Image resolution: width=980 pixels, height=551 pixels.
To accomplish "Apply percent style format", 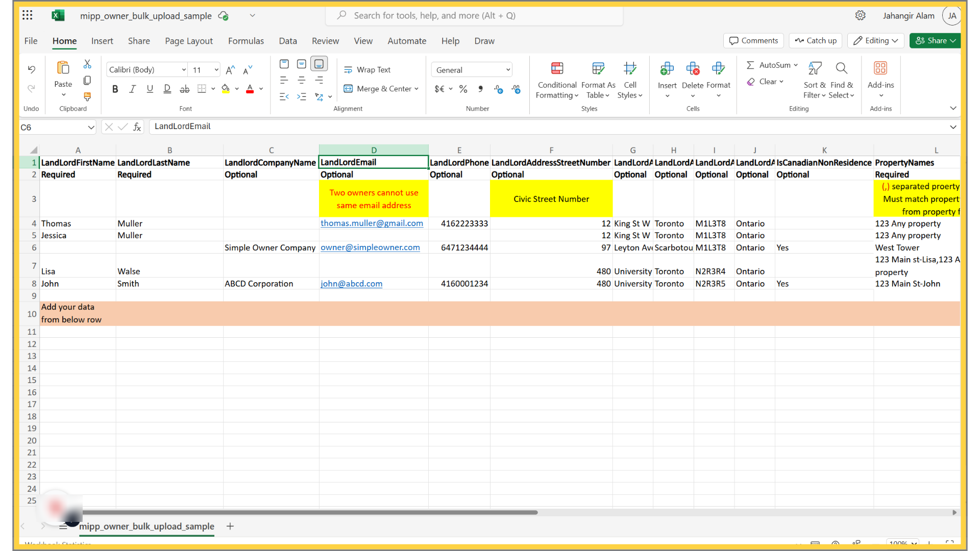I will tap(463, 89).
